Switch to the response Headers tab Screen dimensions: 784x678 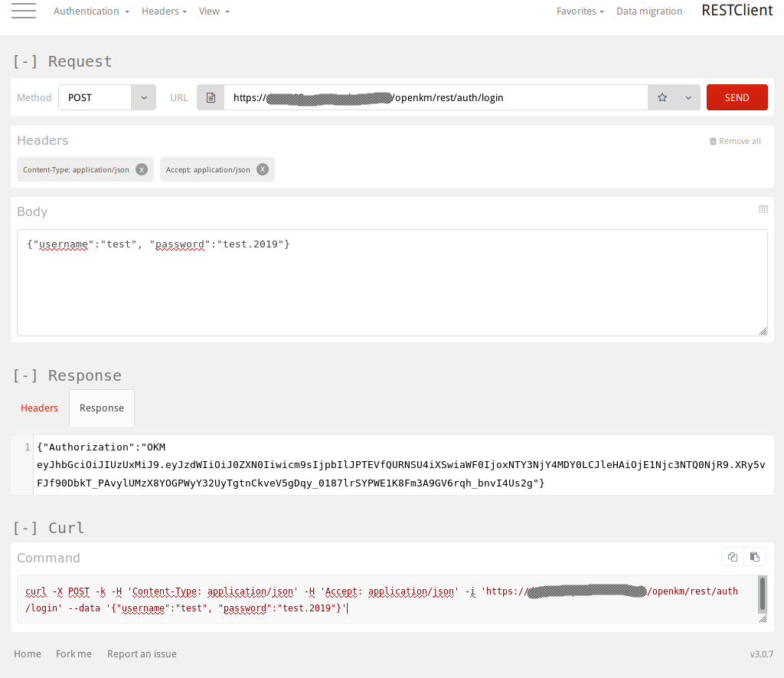point(39,408)
